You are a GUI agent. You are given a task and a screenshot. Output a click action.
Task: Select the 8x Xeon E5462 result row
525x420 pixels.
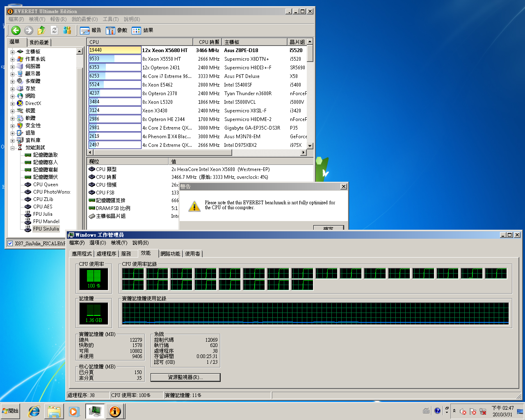tap(197, 85)
